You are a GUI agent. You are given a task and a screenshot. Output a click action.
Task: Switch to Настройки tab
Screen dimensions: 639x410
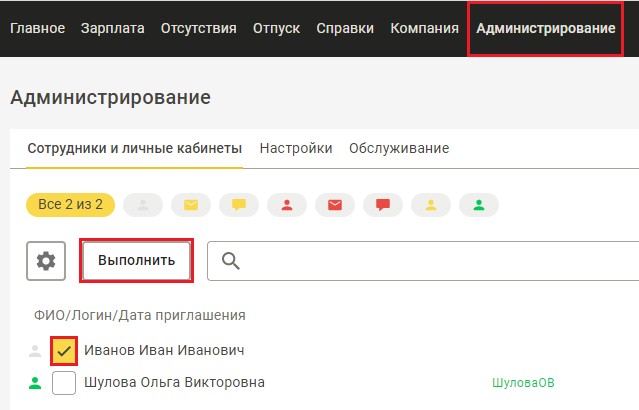(x=296, y=148)
